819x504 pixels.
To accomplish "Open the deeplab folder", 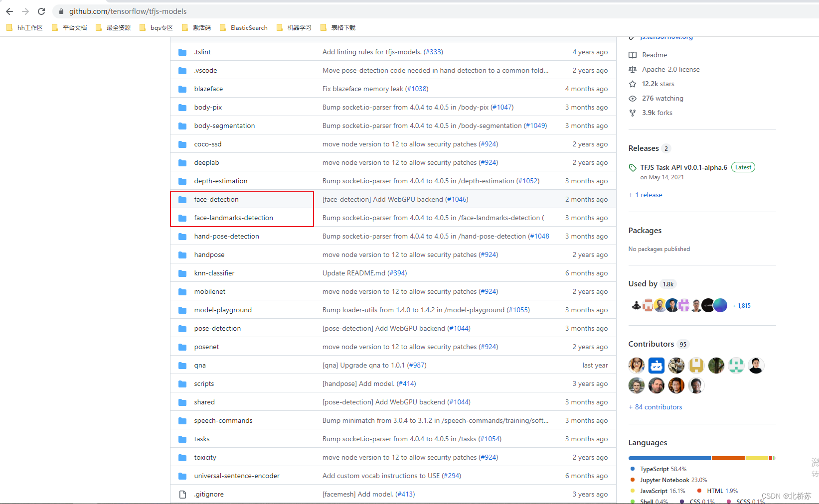I will (x=206, y=162).
